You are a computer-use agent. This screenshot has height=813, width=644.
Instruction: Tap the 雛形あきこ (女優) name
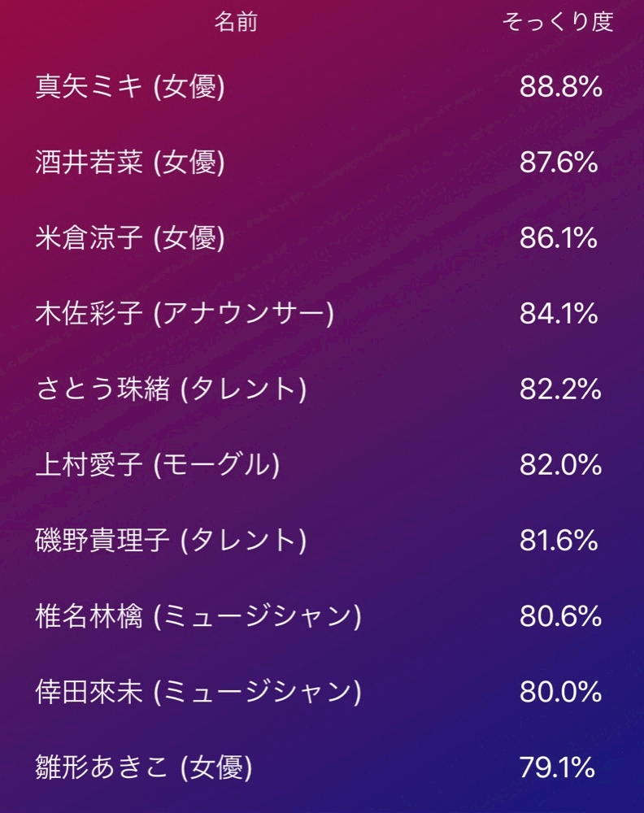[x=144, y=767]
